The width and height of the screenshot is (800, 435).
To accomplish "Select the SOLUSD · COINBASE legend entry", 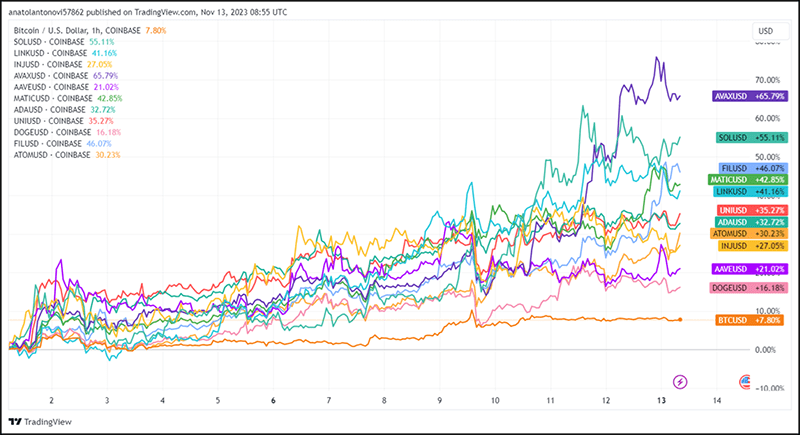I will click(64, 42).
